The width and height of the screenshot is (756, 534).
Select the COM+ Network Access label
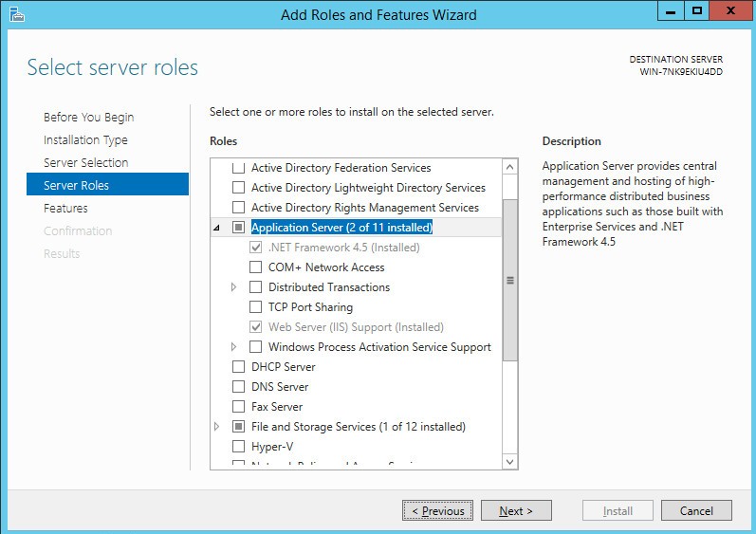326,267
